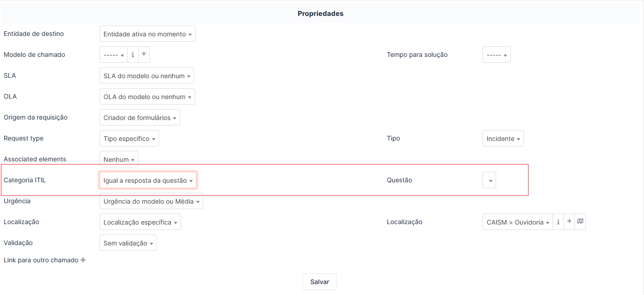Select the SLA do modelo ou nenhum dropdown
Screen dimensions: 644x295
pyautogui.click(x=147, y=75)
